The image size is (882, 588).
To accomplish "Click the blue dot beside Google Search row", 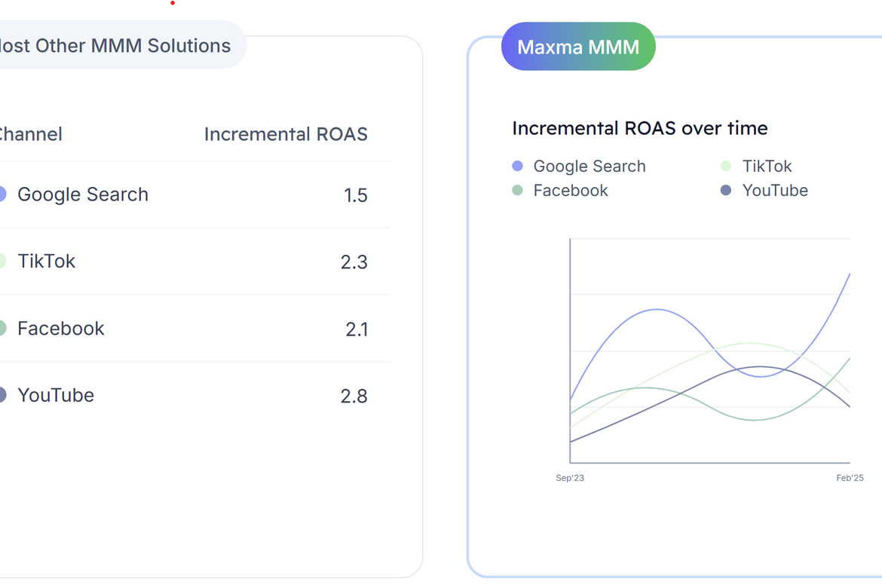I will [2, 194].
